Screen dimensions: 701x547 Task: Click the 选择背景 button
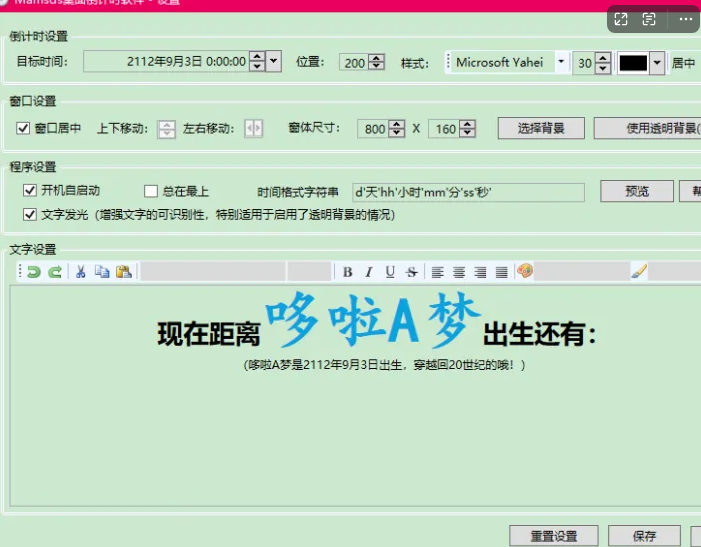[541, 128]
